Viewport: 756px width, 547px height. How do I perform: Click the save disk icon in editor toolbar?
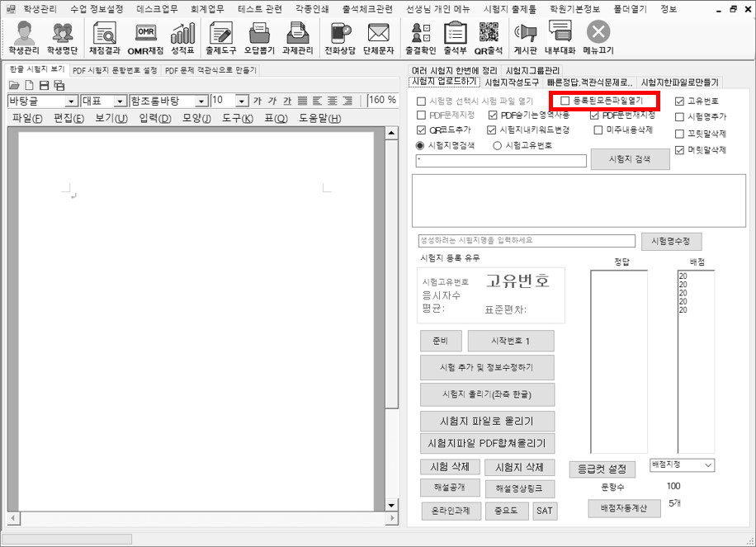44,85
